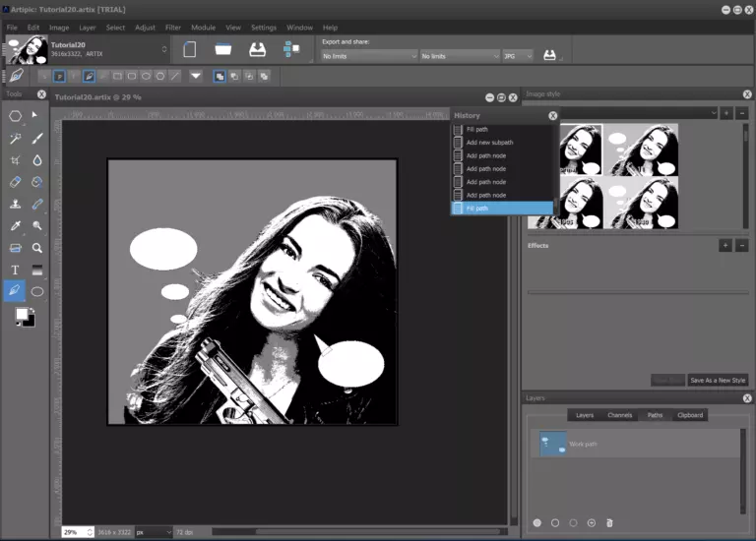
Task: Delete path with trash icon
Action: (x=609, y=522)
